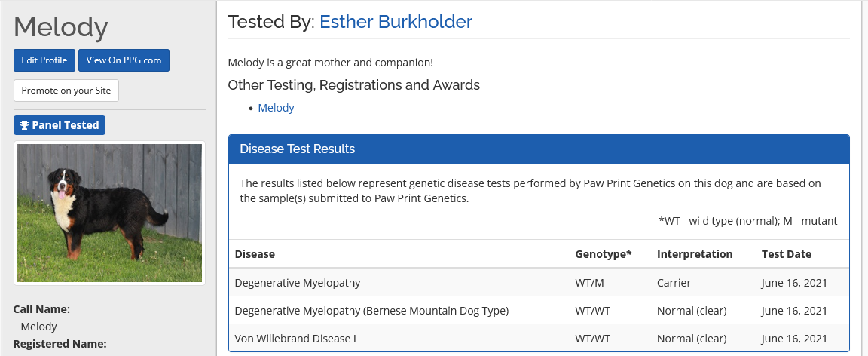Click the Call Name label in sidebar
The image size is (868, 356).
point(41,309)
